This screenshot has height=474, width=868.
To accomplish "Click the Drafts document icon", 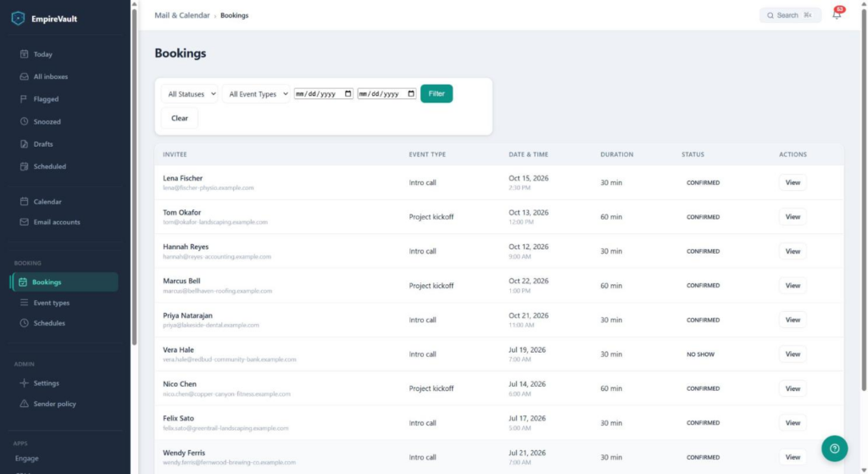I will (x=24, y=144).
